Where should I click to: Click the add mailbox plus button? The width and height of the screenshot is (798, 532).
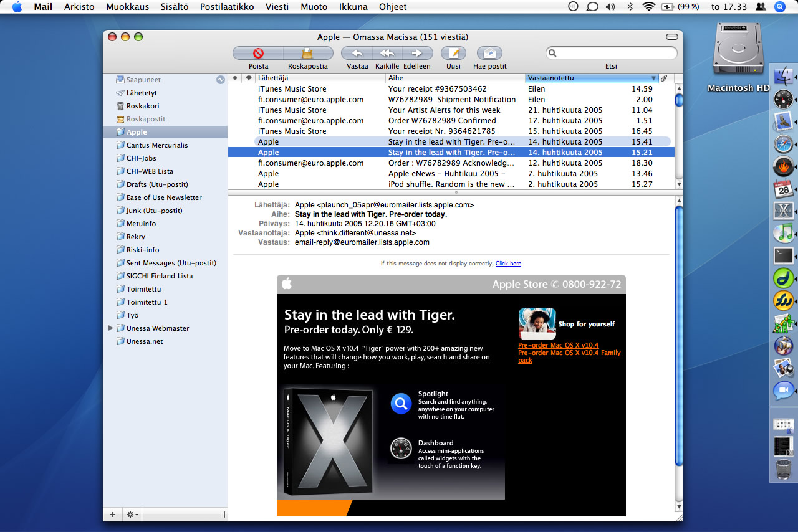112,515
